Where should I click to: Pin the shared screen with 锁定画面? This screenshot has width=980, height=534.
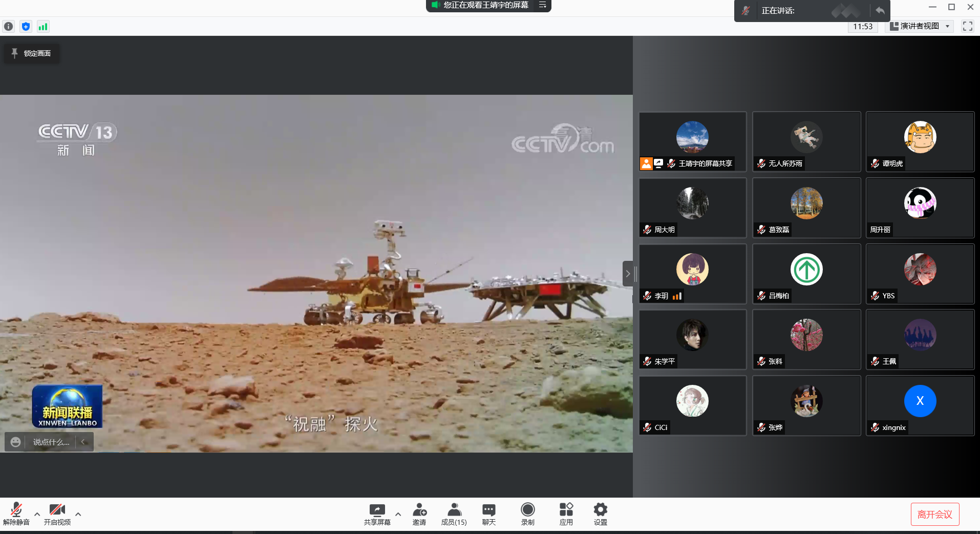click(32, 53)
